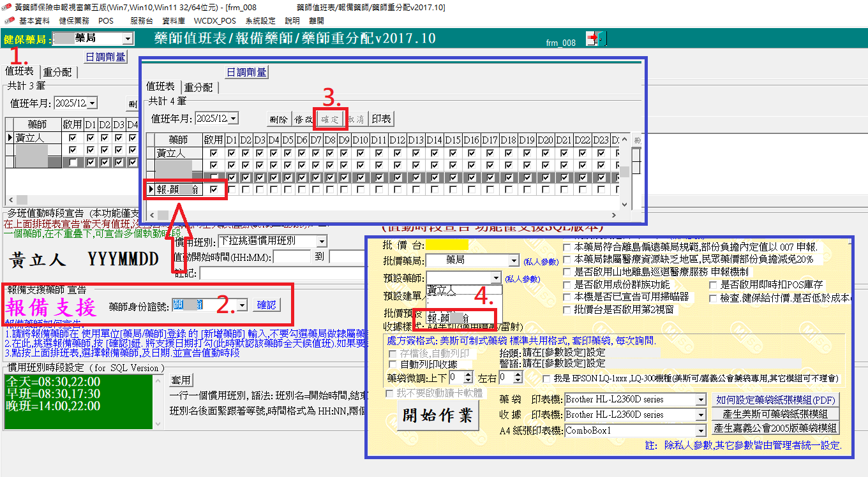Open the 慣用班別 shift dropdown
Image resolution: width=868 pixels, height=477 pixels.
[x=322, y=241]
